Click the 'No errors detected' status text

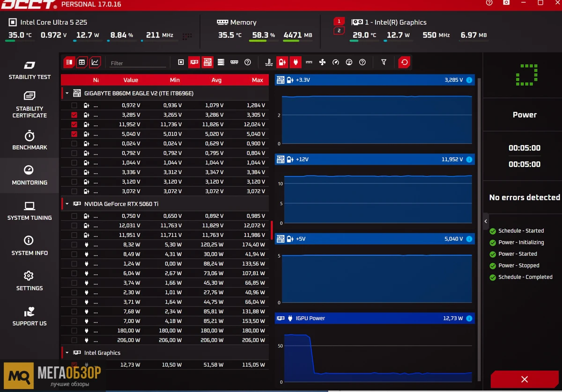click(x=525, y=197)
